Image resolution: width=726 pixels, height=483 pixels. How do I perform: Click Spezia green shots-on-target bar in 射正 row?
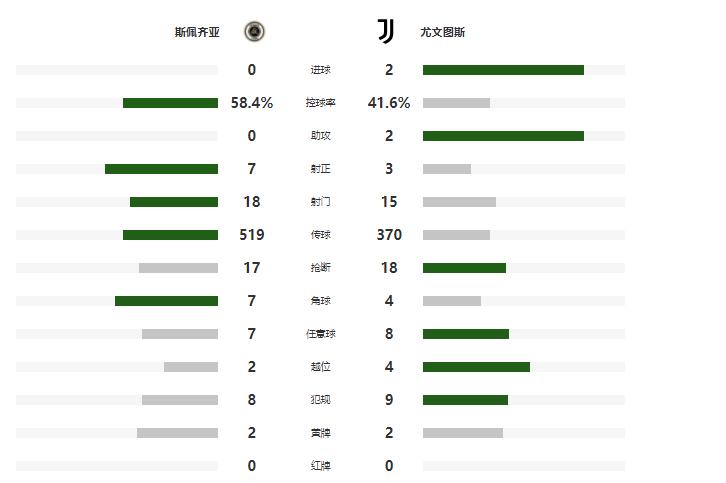161,169
